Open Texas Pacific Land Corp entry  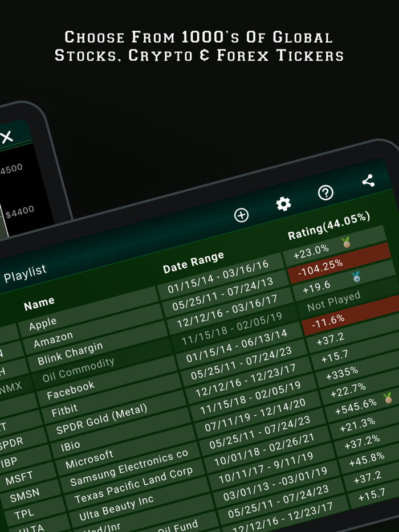pyautogui.click(x=133, y=485)
